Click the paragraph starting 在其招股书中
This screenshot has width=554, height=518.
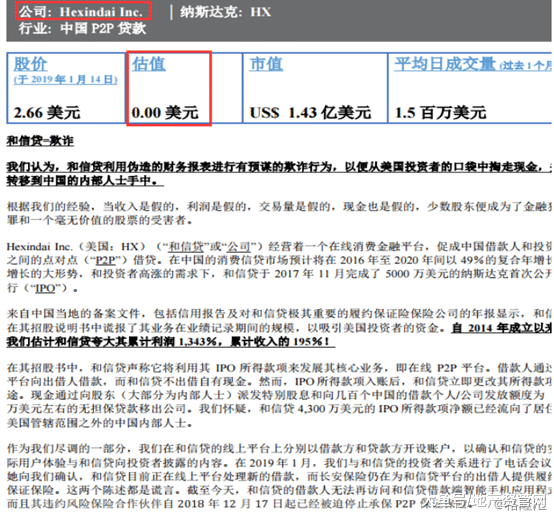[279, 395]
